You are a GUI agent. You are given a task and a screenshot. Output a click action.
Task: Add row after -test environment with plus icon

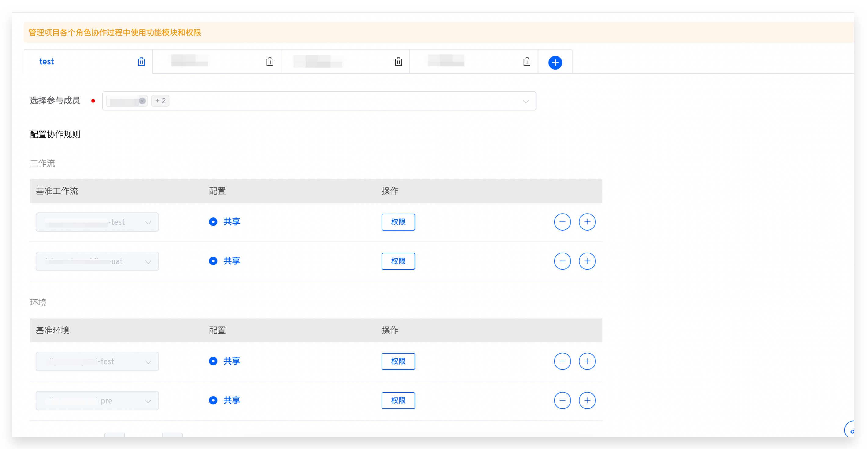tap(587, 361)
